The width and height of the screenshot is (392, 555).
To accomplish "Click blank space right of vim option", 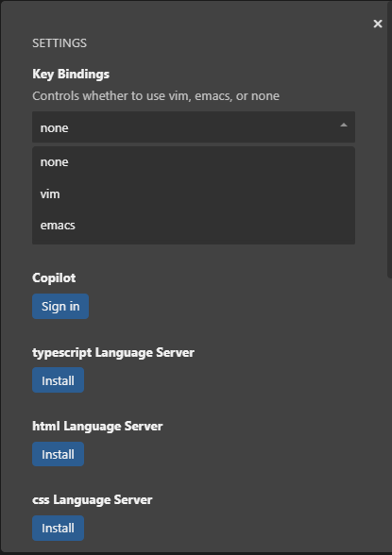I will click(x=208, y=194).
